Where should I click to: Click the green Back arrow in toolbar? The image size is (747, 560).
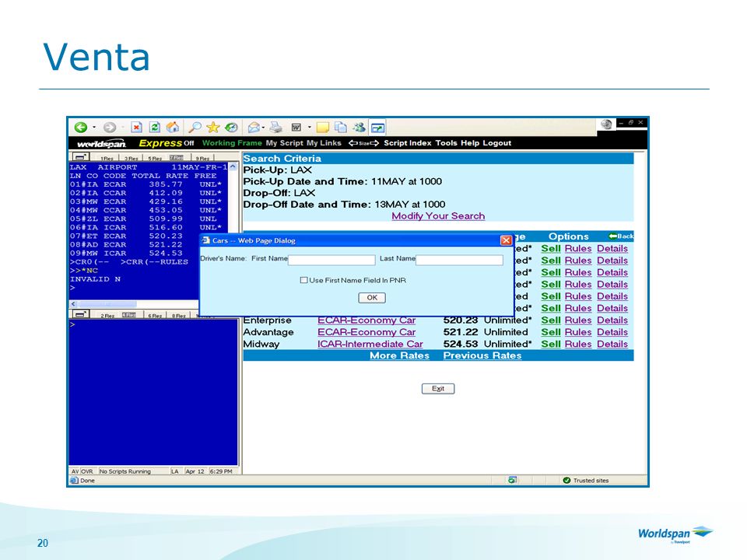pyautogui.click(x=81, y=127)
